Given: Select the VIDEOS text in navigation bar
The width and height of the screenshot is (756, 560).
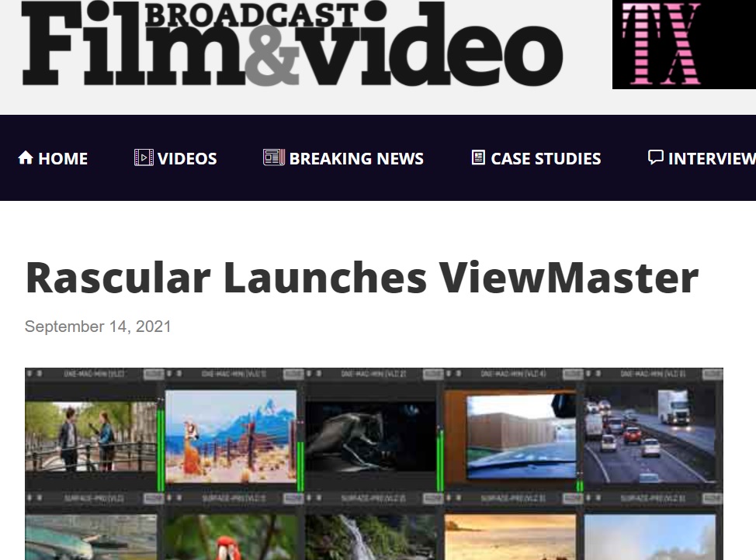Looking at the screenshot, I should point(187,159).
